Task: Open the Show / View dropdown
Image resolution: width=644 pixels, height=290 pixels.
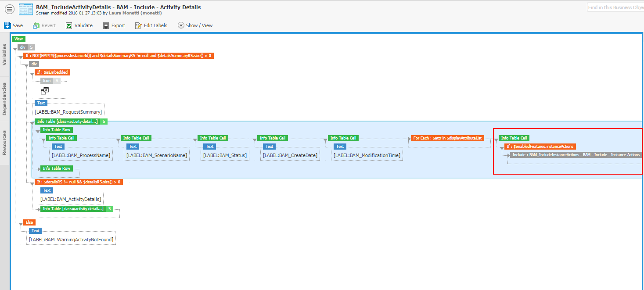Action: pyautogui.click(x=195, y=25)
